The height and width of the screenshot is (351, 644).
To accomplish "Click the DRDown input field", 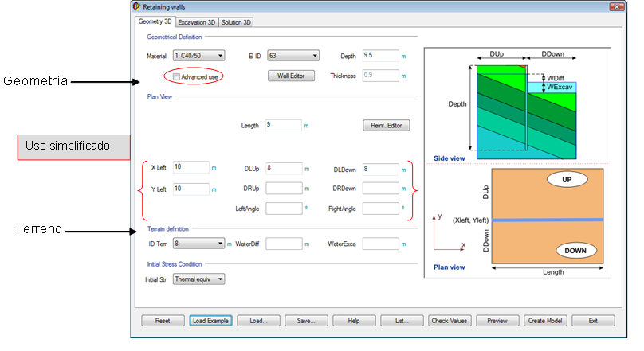I will click(x=381, y=188).
